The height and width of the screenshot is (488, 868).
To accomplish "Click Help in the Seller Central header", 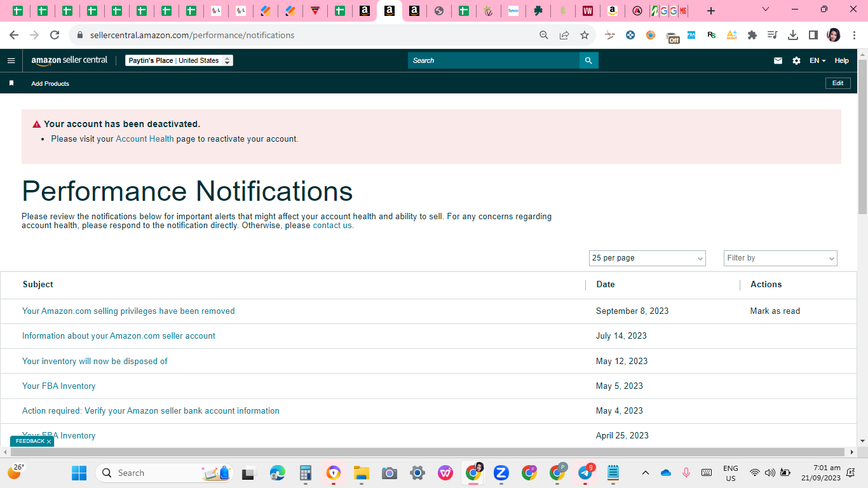I will [x=842, y=60].
